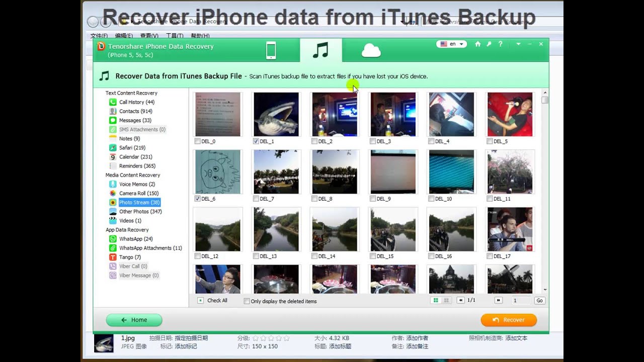Image resolution: width=644 pixels, height=362 pixels.
Task: Select the 'Other Photos (347)' category
Action: (140, 212)
